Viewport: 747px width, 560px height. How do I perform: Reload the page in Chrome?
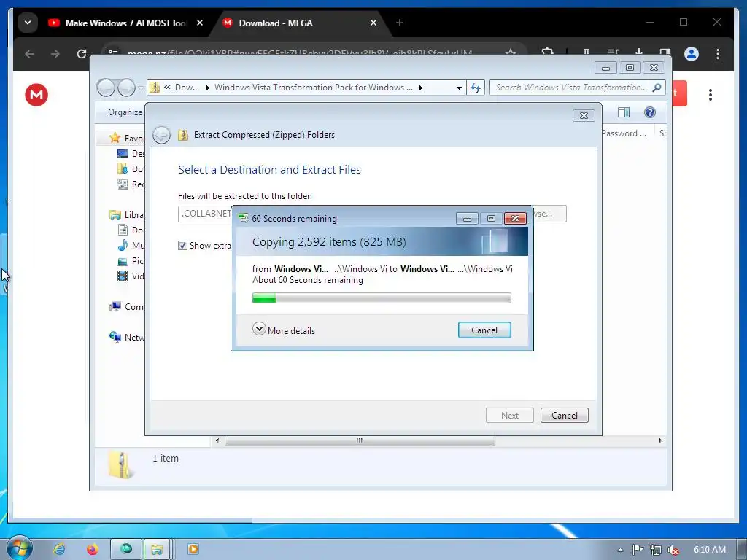click(x=82, y=54)
